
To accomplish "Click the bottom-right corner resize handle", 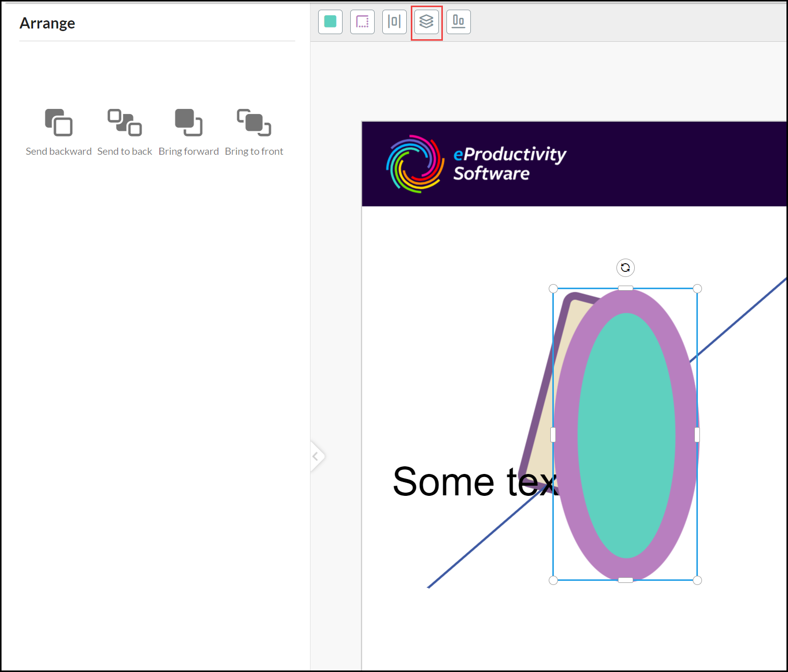I will tap(697, 580).
